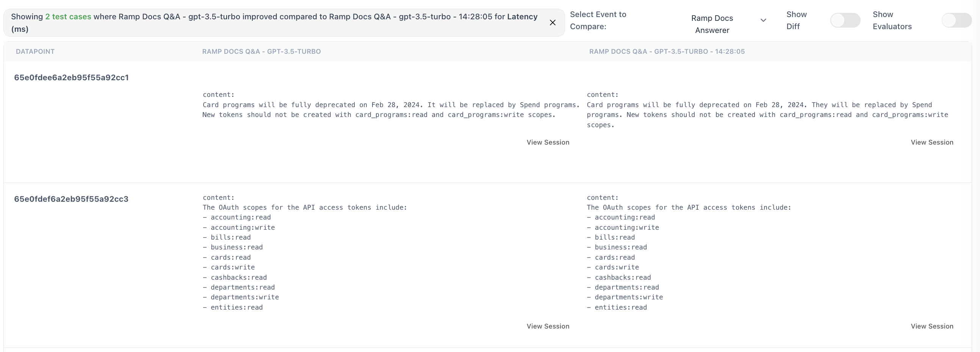
Task: Click 'They will be replaced by Spend' text
Action: coord(872,105)
